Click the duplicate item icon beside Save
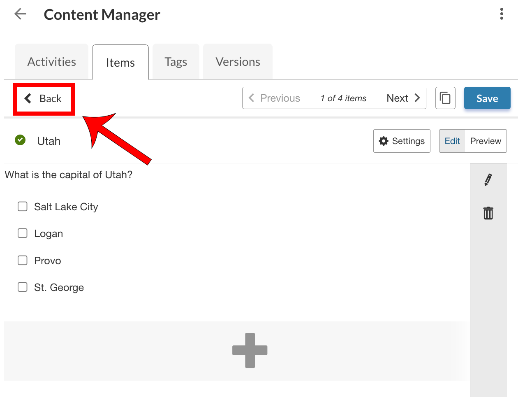This screenshot has height=414, width=532. [x=445, y=98]
